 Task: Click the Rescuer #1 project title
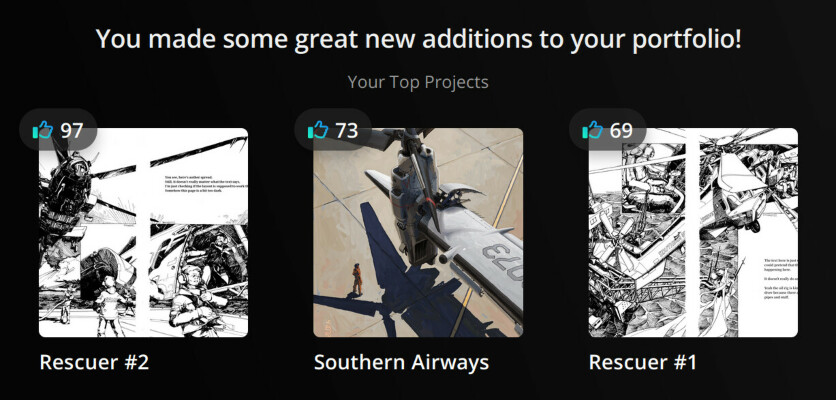pos(642,362)
